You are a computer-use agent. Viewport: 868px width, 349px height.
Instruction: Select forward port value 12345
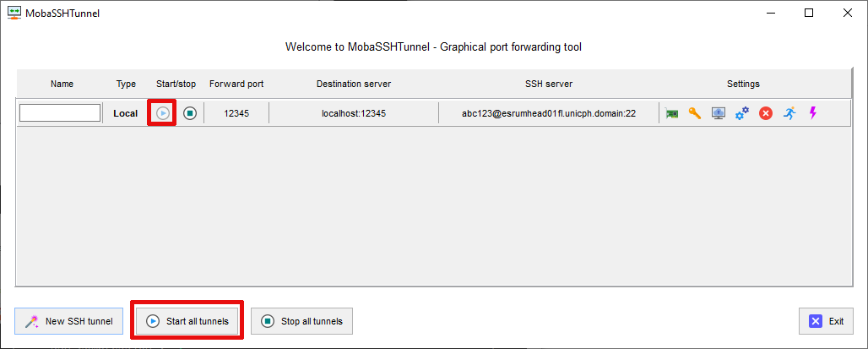[x=236, y=113]
